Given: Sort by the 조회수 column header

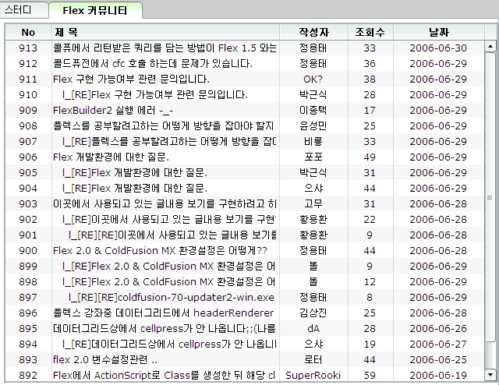Looking at the screenshot, I should (371, 32).
